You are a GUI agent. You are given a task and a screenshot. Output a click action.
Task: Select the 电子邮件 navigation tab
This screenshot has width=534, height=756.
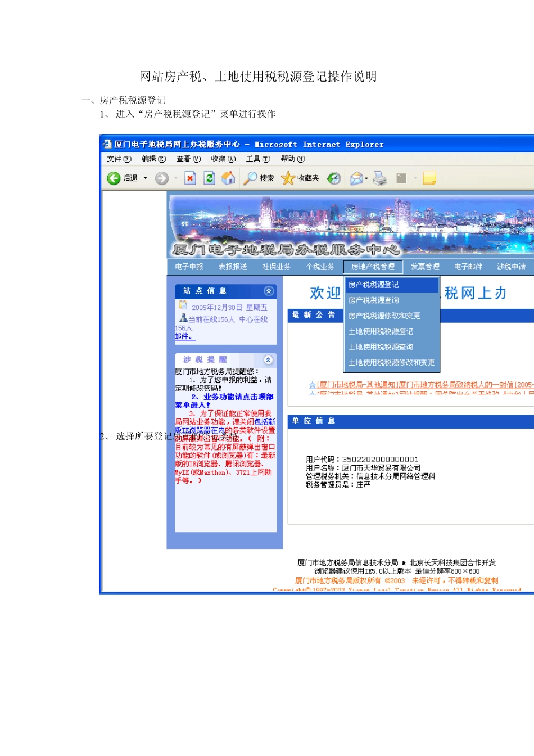(x=468, y=267)
